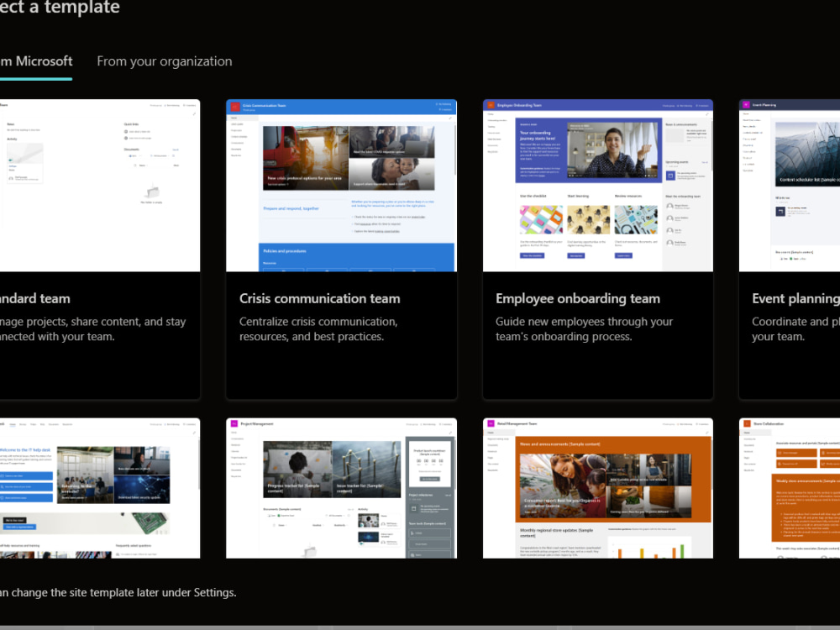Open the Crisis communication team template

click(x=341, y=249)
